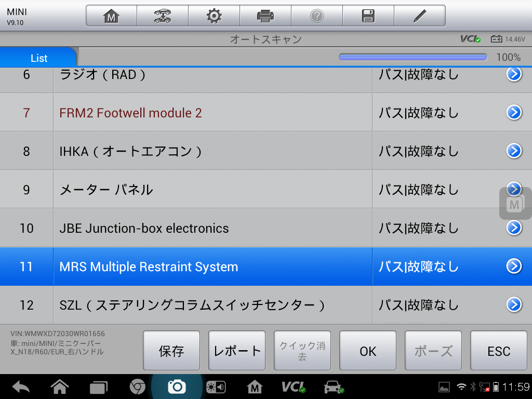
Task: Click the 11:59 clock
Action: pos(516,387)
